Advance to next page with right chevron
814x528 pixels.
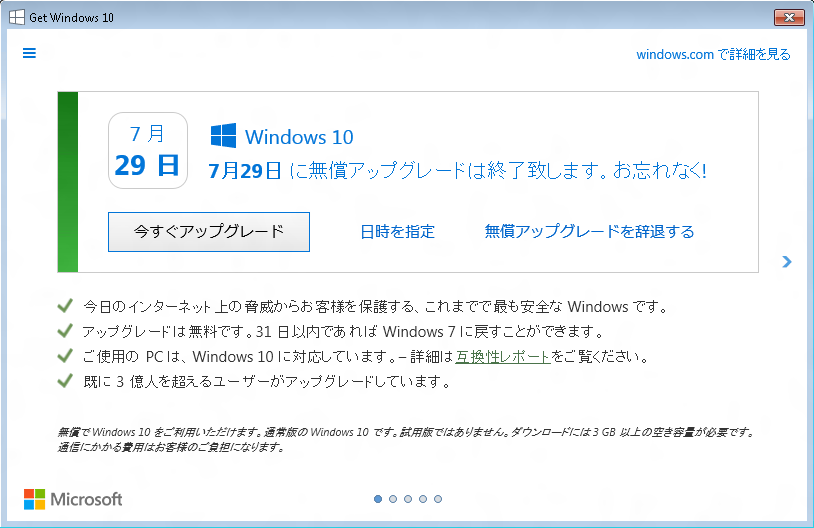click(787, 262)
